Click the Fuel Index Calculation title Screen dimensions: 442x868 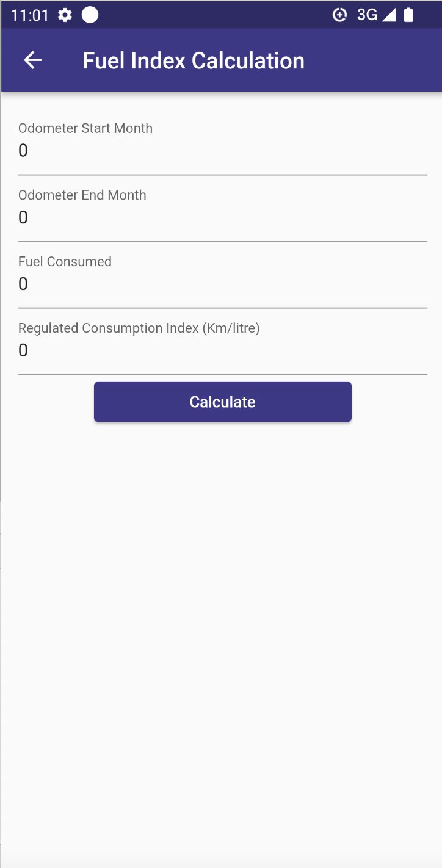click(194, 60)
